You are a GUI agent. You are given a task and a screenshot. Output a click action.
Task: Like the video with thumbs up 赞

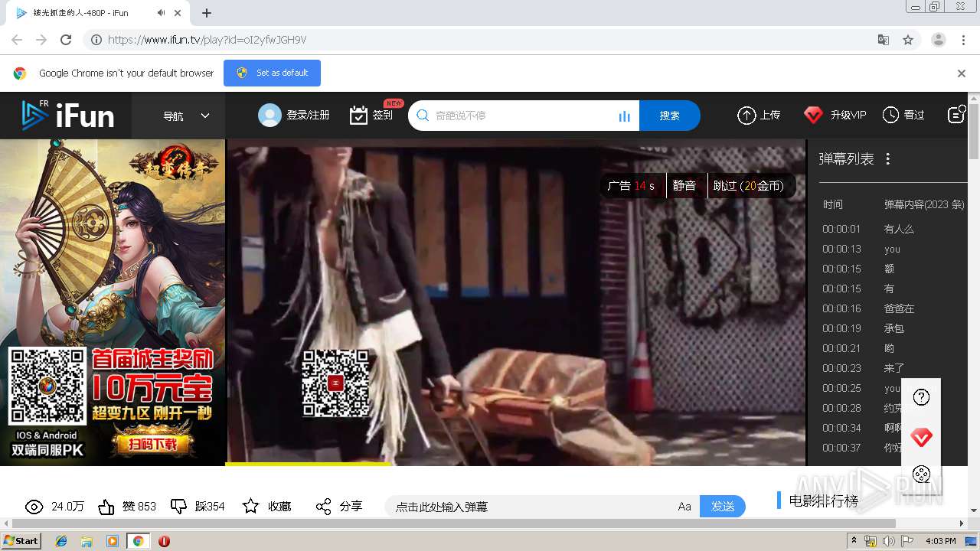tap(106, 507)
